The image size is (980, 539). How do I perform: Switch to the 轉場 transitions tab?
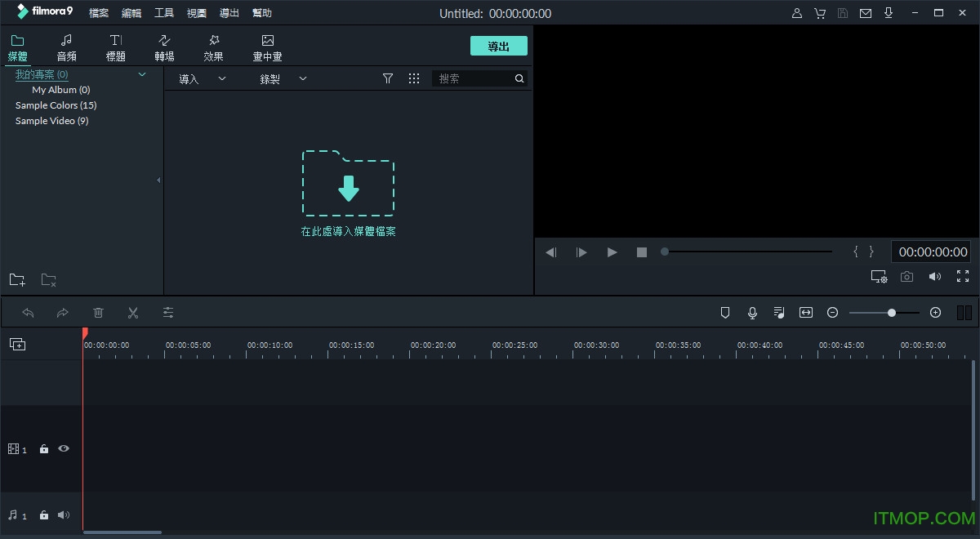[164, 47]
